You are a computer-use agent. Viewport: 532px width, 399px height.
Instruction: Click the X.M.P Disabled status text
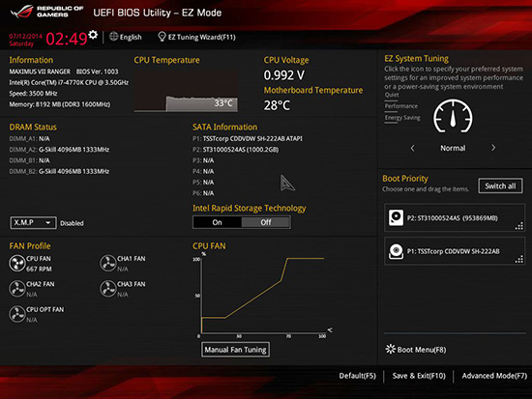[72, 223]
